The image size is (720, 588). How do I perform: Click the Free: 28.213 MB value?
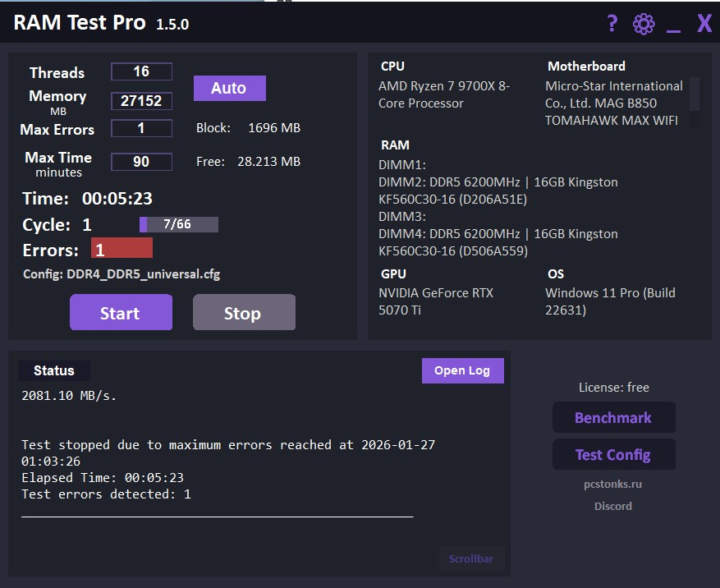pos(248,161)
